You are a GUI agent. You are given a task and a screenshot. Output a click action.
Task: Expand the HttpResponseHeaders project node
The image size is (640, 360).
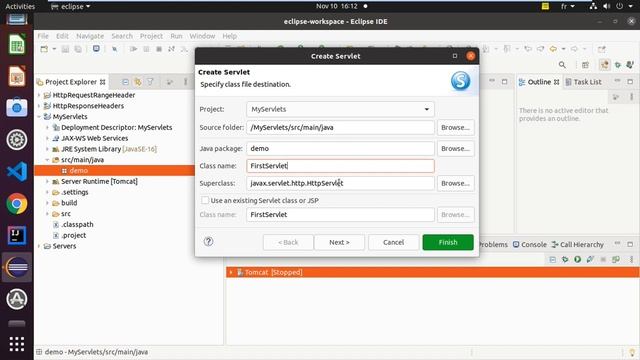39,106
